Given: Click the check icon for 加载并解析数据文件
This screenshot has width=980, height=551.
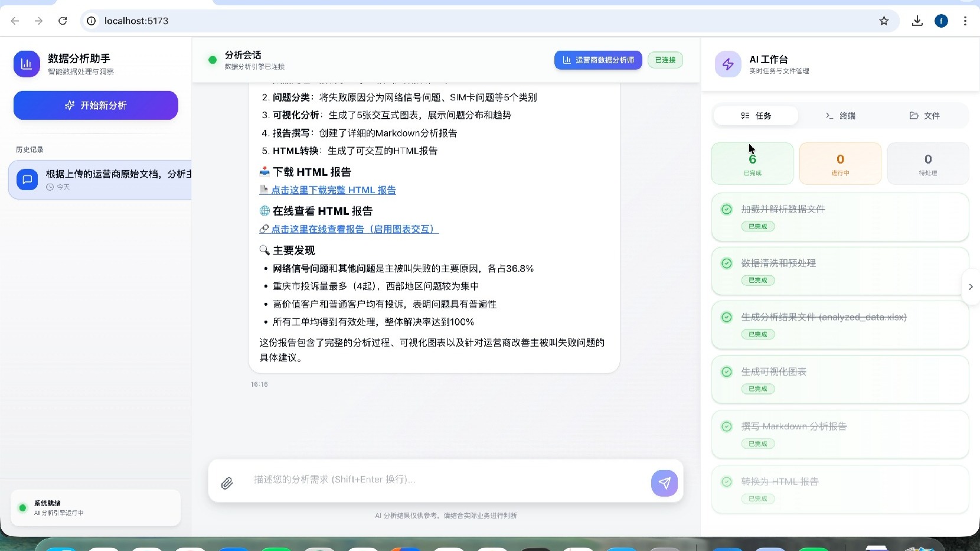Looking at the screenshot, I should (727, 209).
